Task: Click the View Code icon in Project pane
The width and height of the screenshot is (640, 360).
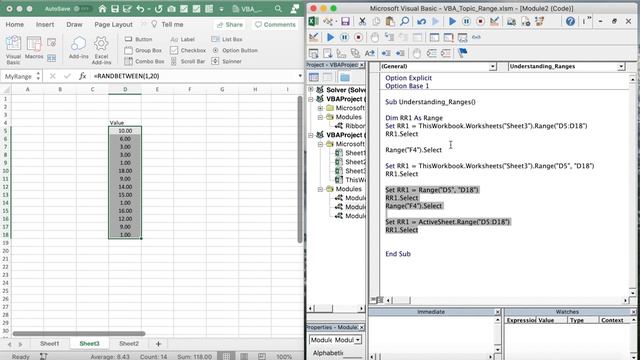Action: tap(314, 77)
